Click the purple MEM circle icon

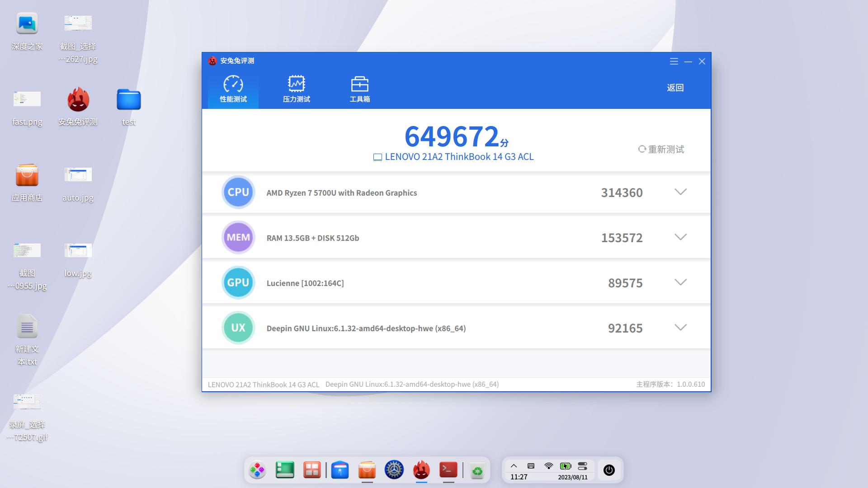pyautogui.click(x=238, y=237)
